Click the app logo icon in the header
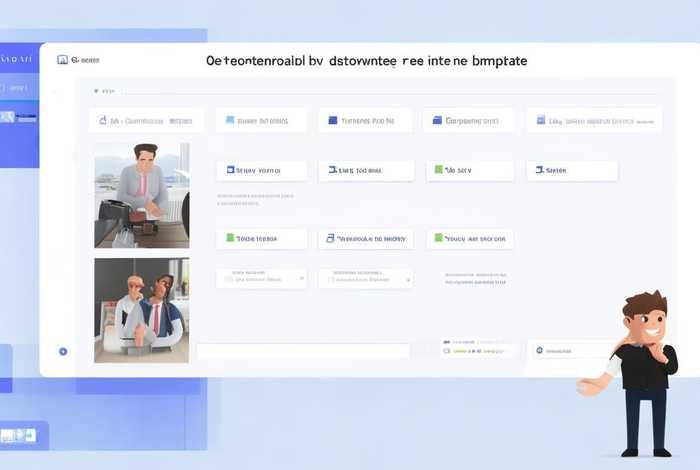 pos(62,60)
